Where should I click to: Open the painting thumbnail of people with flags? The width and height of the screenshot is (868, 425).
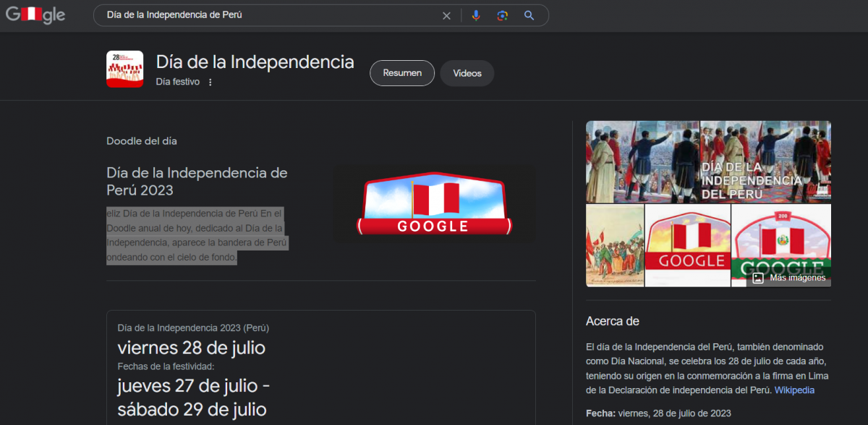[615, 245]
